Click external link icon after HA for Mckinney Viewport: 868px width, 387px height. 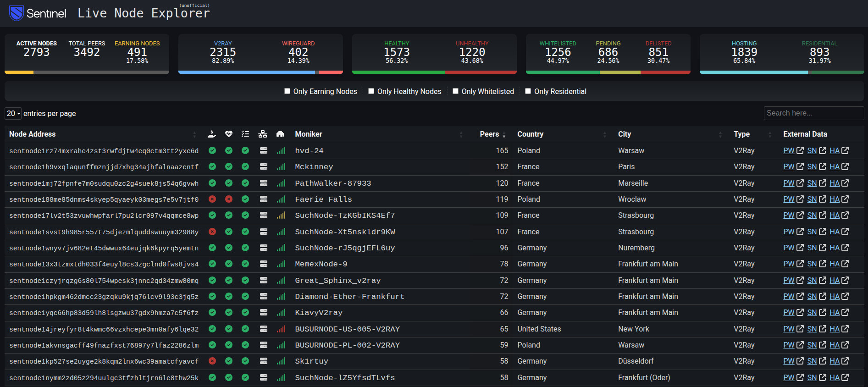845,166
